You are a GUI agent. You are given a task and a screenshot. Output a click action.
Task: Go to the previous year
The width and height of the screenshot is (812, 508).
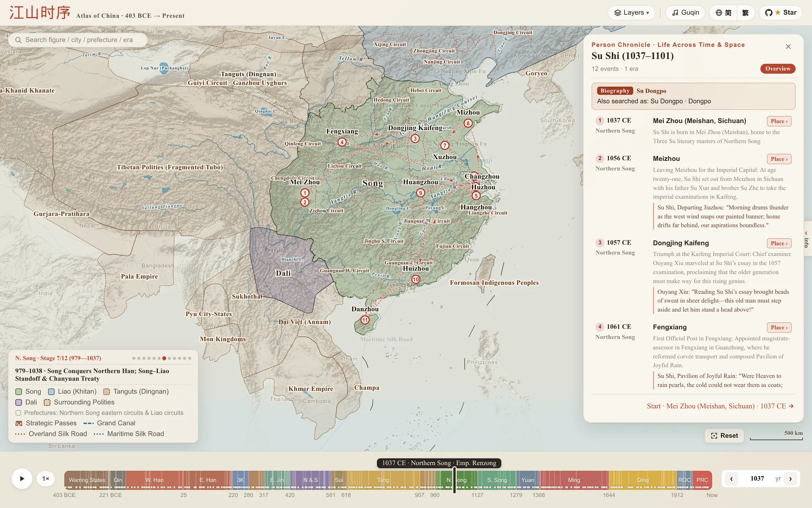(731, 479)
